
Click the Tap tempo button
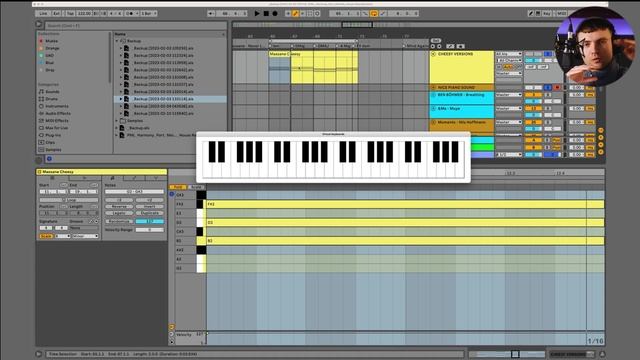[x=70, y=13]
